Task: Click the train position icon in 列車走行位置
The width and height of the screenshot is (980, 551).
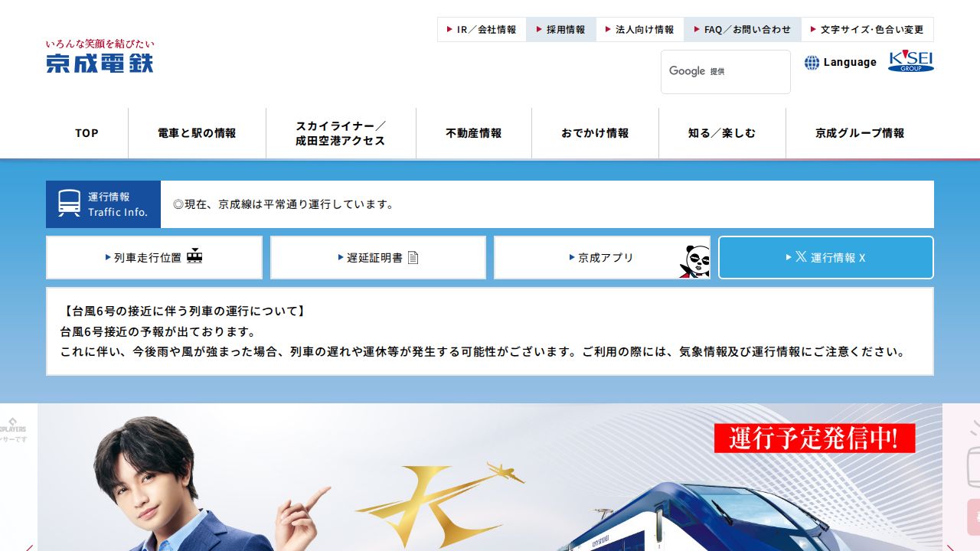Action: (194, 256)
